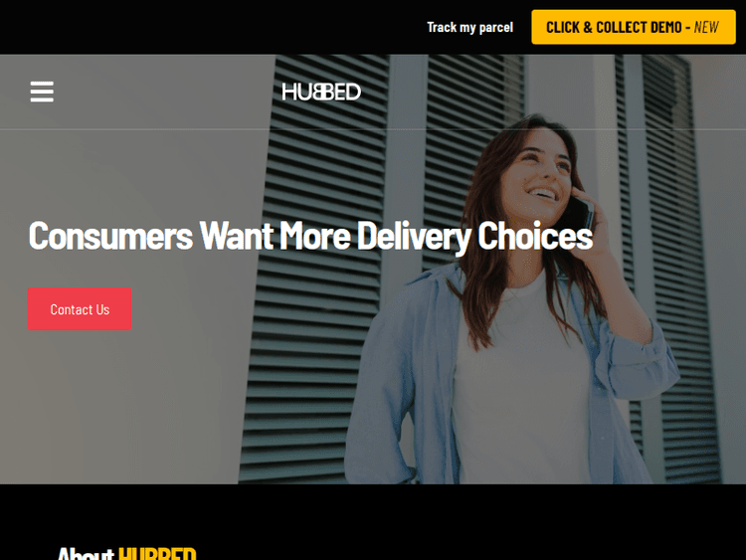The height and width of the screenshot is (560, 746).
Task: Click the word Consumers in the headline
Action: [x=110, y=236]
